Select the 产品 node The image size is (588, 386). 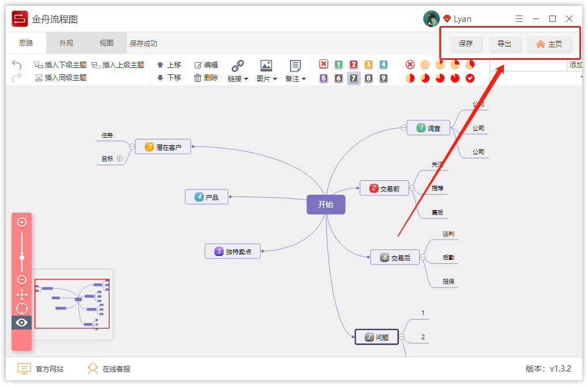click(x=206, y=197)
